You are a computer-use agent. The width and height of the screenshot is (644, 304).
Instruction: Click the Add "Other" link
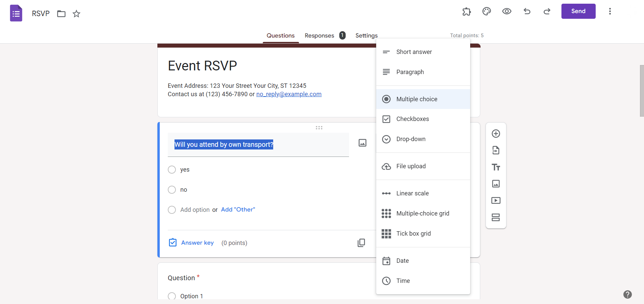(238, 209)
